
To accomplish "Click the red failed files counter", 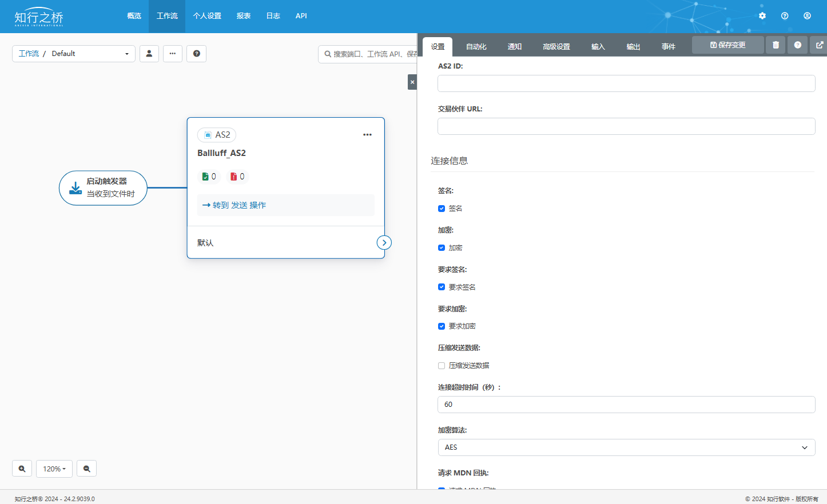I will point(237,177).
